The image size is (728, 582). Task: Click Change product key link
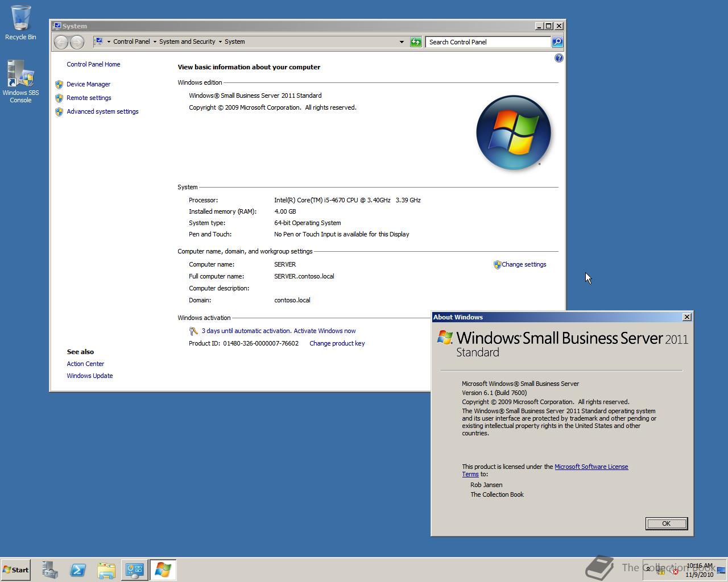tap(337, 343)
